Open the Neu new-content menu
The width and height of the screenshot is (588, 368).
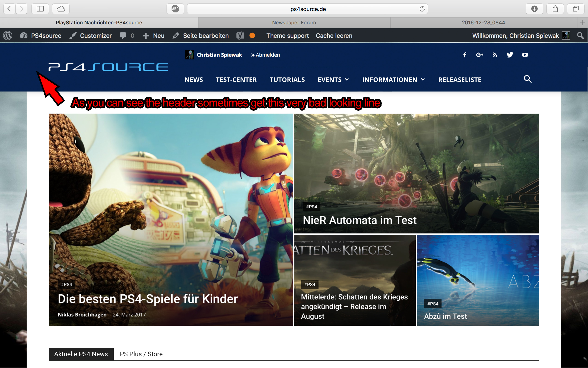tap(154, 35)
